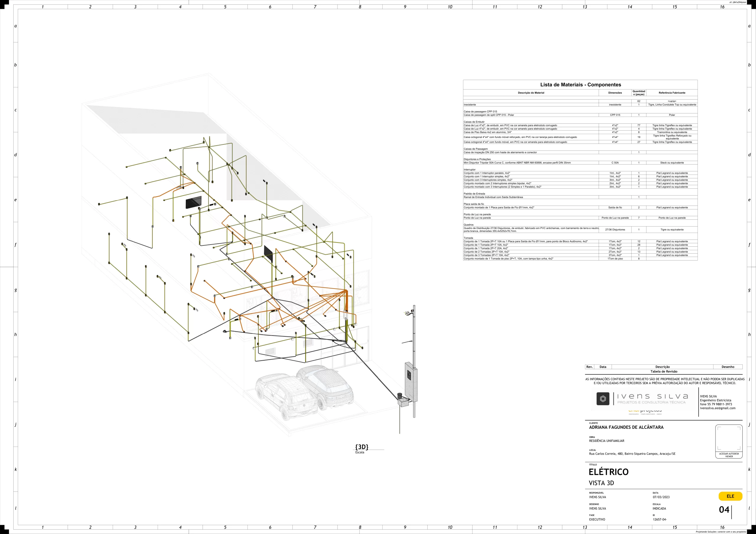Viewport: 756px width, 534px height.
Task: Click the intellectual property notice paragraph
Action: [665, 381]
